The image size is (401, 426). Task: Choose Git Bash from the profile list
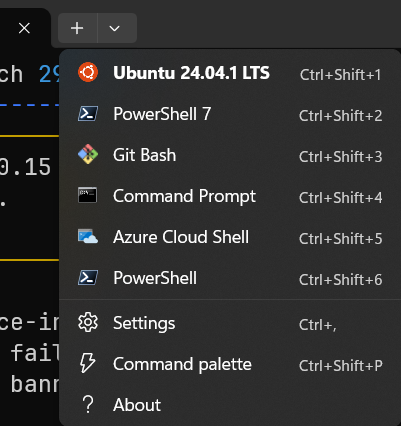point(230,154)
